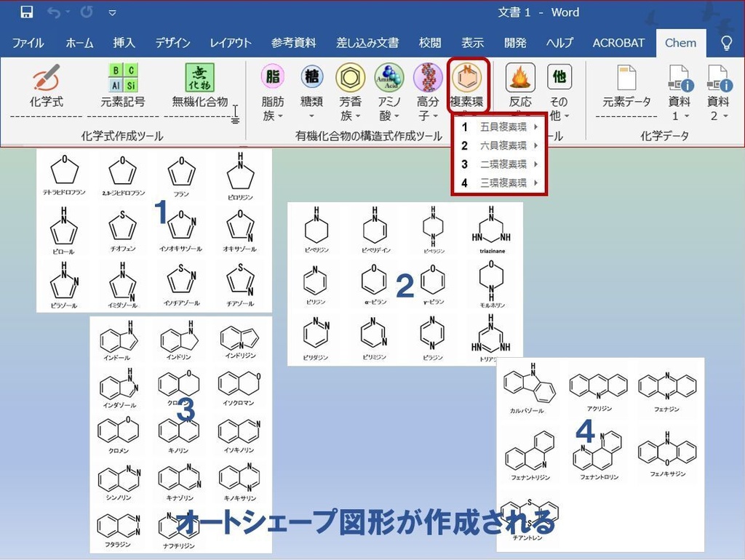
Task: Select the Chem ribbon tab
Action: (680, 43)
